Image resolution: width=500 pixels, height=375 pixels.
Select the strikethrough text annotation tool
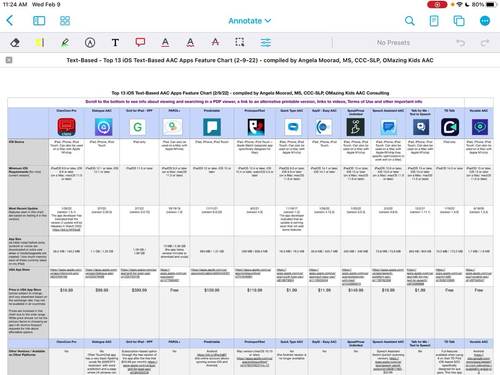(215, 42)
